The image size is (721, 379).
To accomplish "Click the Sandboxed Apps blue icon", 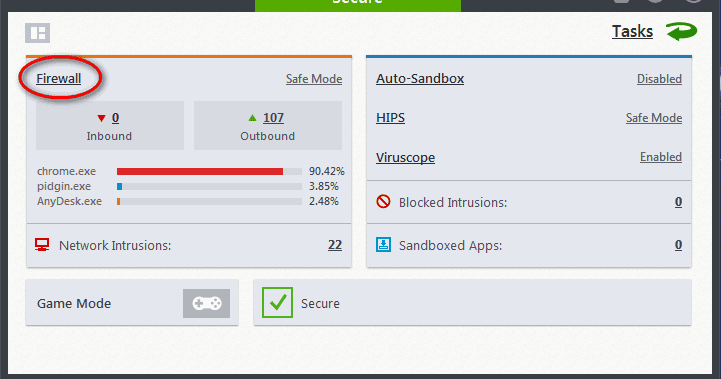I will [x=383, y=244].
